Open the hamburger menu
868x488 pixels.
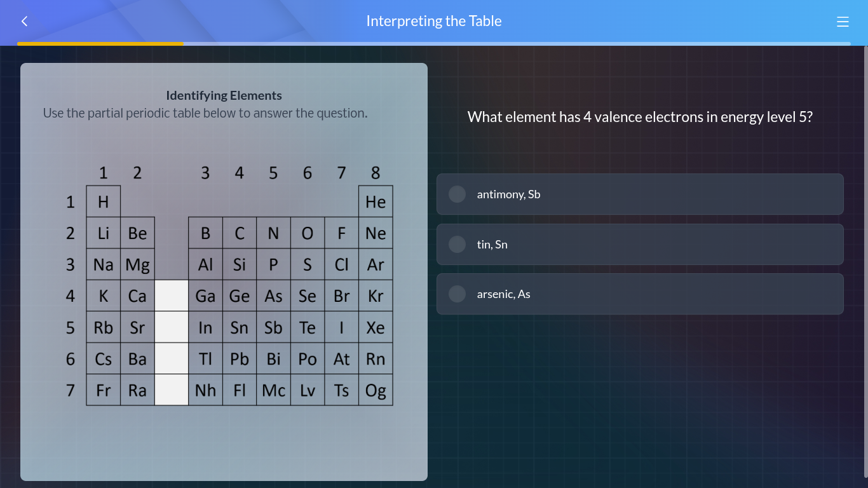843,21
